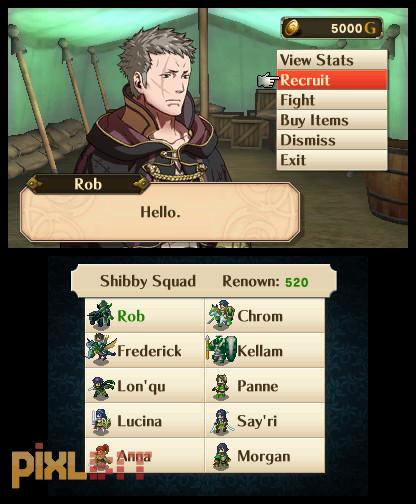The image size is (416, 504).
Task: Click the pointing hand cursor icon
Action: click(267, 80)
